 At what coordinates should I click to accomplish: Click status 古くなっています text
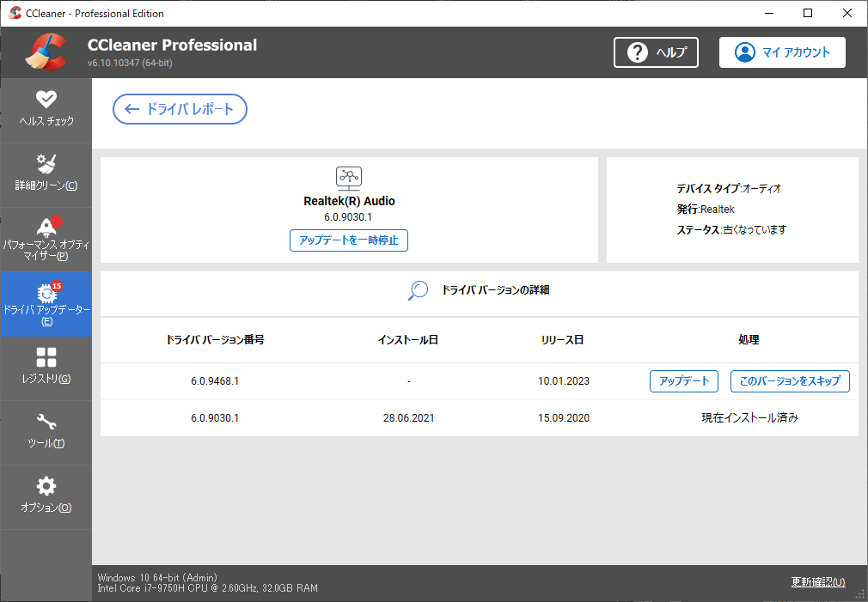[x=755, y=229]
